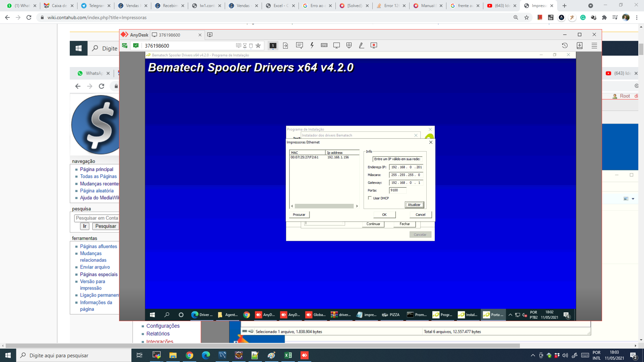Show hidden icons in remote system tray
This screenshot has height=362, width=644.
click(x=510, y=315)
